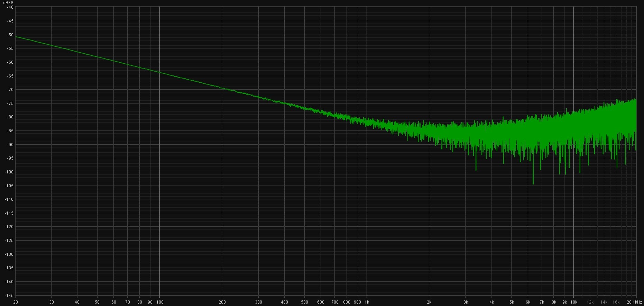Select the -75 level axis label

click(10, 103)
